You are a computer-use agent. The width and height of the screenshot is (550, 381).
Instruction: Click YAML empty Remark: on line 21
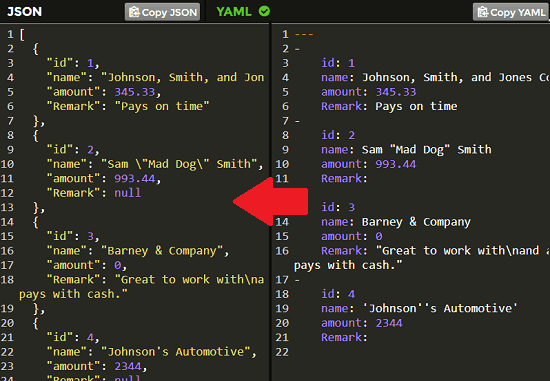click(x=344, y=337)
